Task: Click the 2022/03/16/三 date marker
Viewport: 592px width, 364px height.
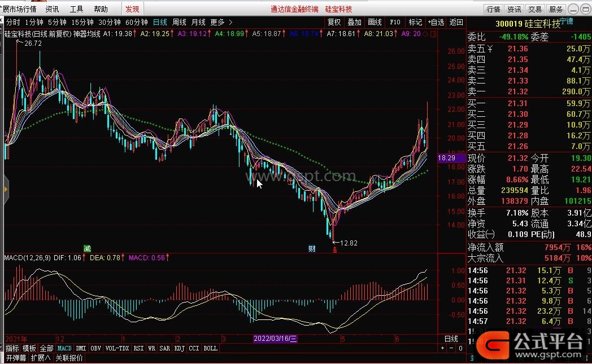Action: click(275, 339)
